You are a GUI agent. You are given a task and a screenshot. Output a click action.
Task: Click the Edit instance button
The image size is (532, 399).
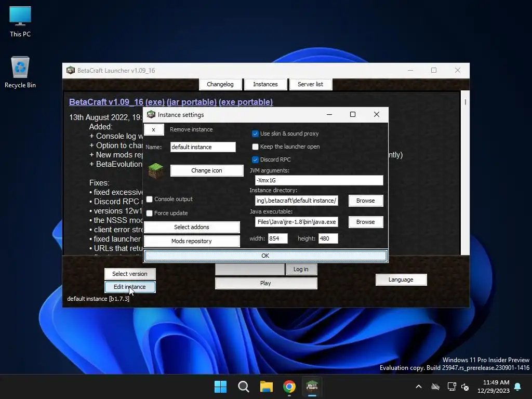(129, 287)
